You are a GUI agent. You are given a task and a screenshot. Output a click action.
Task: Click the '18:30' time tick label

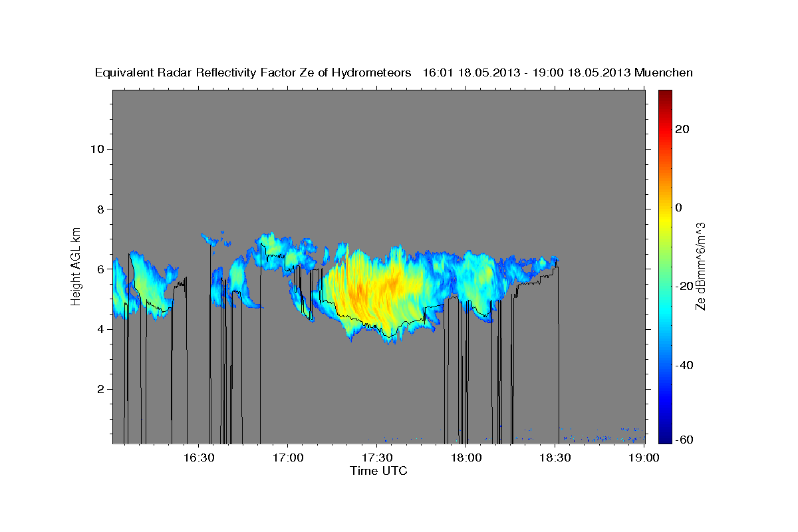coord(556,458)
